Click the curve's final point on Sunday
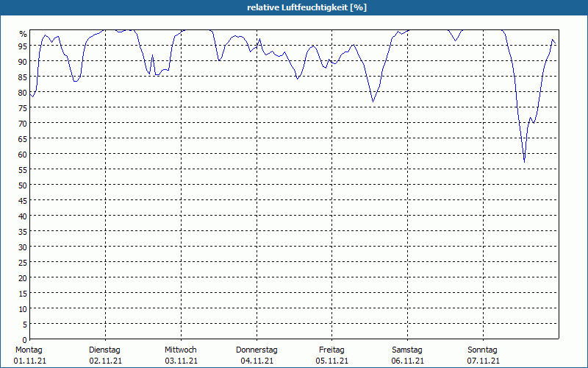 tap(556, 43)
